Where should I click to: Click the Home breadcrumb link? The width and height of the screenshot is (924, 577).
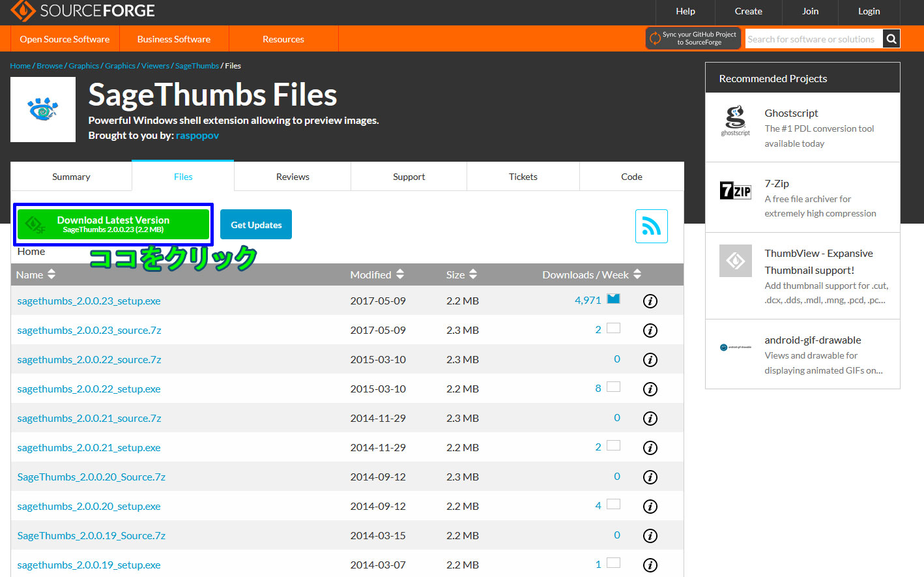20,66
